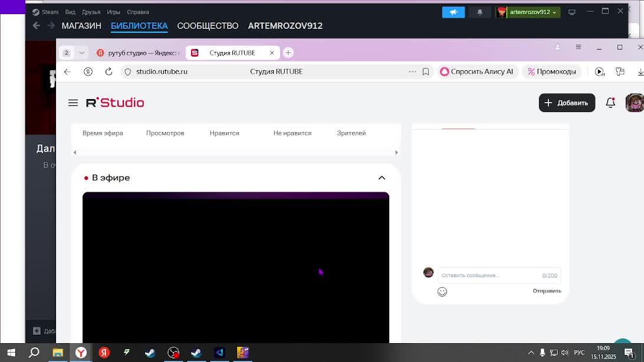The height and width of the screenshot is (362, 644).
Task: Open the browser extensions icon
Action: pos(620,71)
